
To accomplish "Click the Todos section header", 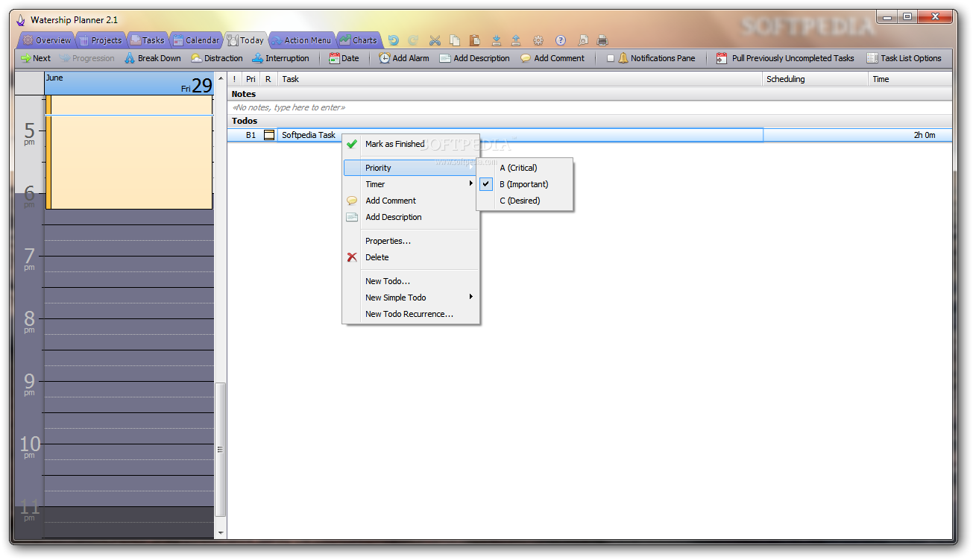I will (x=590, y=121).
